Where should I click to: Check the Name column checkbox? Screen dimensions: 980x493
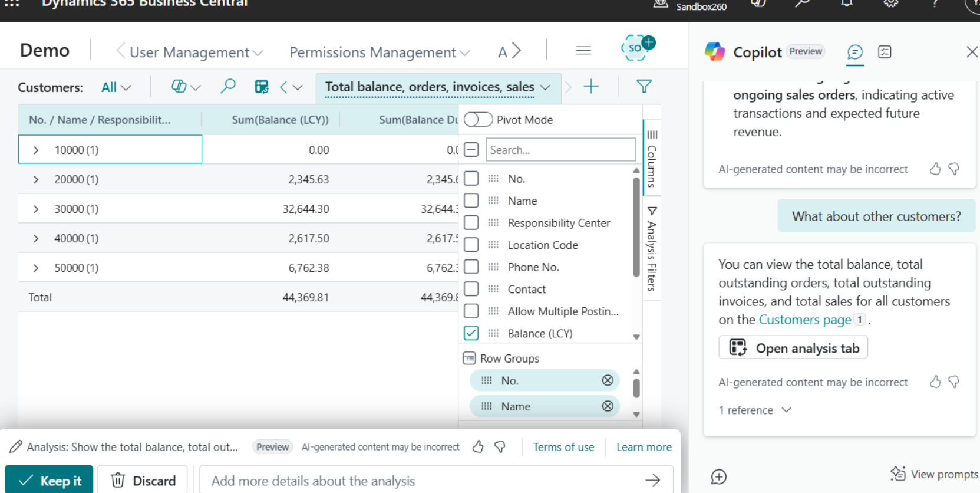coord(471,201)
